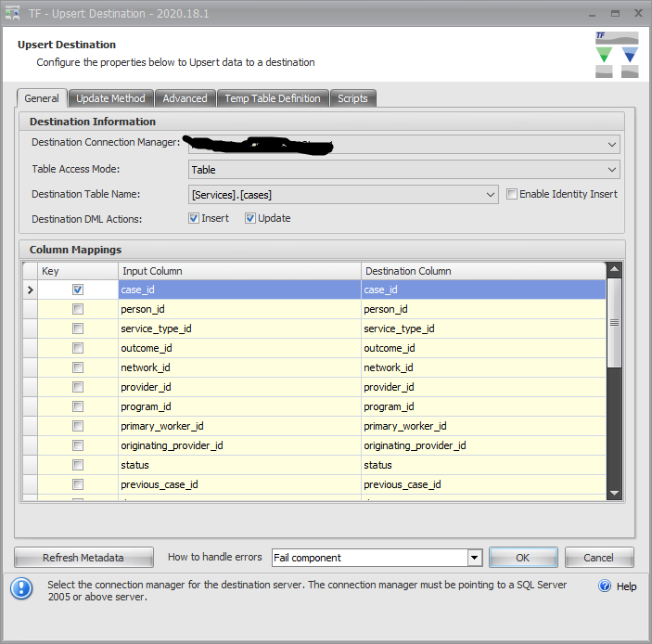Click the Key column header
Viewport: 652px width, 644px height.
pos(78,271)
